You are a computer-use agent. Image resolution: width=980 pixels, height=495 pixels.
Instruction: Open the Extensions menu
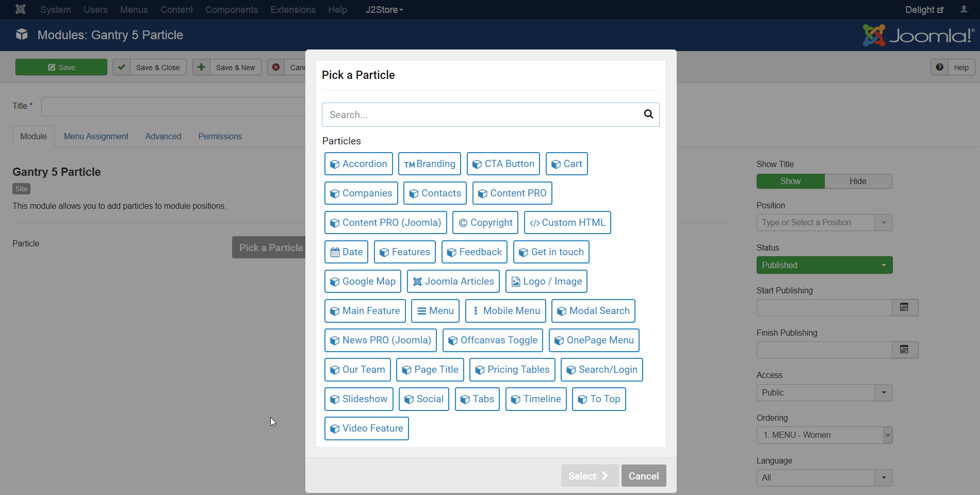292,10
